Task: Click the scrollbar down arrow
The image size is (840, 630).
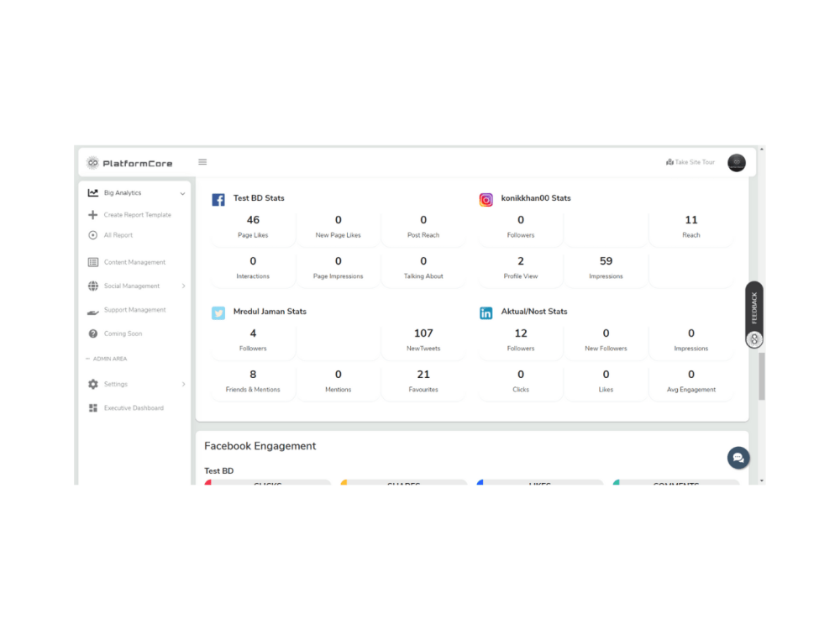Action: coord(761,481)
